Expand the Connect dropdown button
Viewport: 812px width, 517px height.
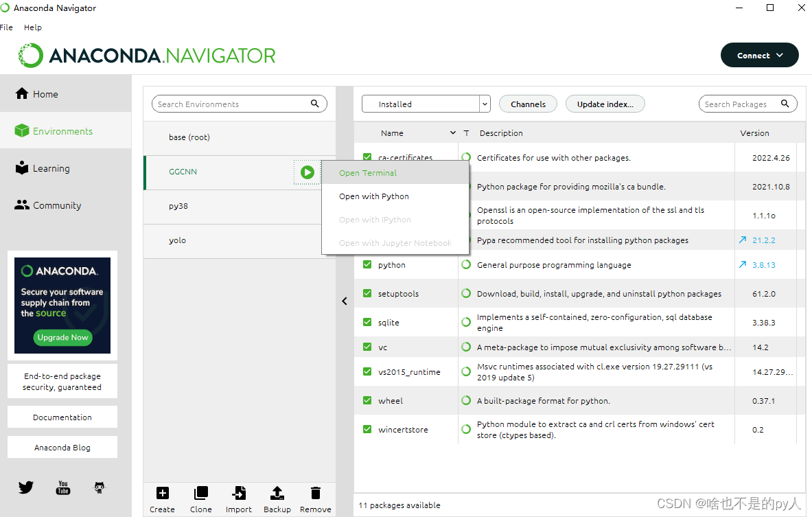tap(759, 55)
